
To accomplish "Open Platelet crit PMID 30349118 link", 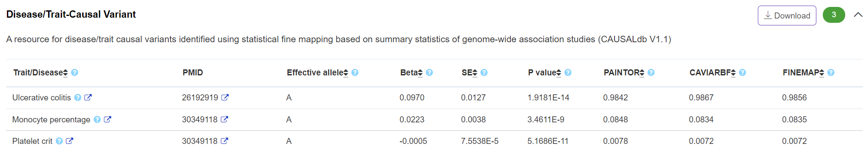I will (224, 141).
